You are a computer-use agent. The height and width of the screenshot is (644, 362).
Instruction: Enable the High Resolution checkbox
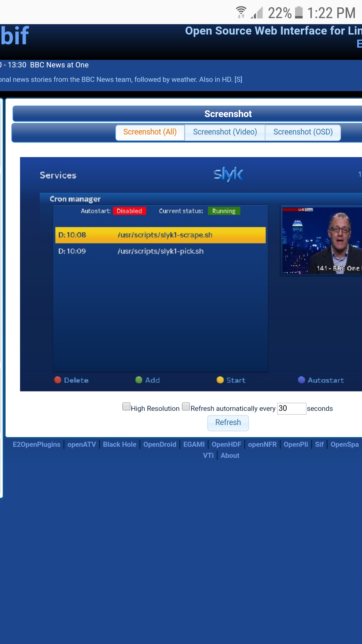point(126,407)
